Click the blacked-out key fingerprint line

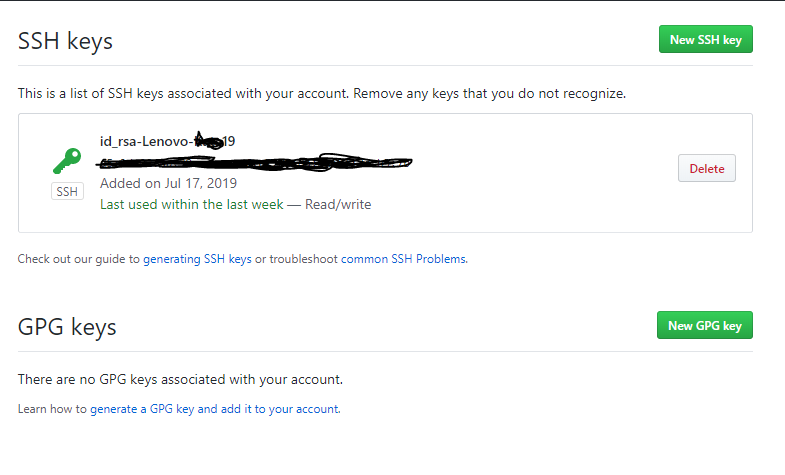[x=255, y=160]
